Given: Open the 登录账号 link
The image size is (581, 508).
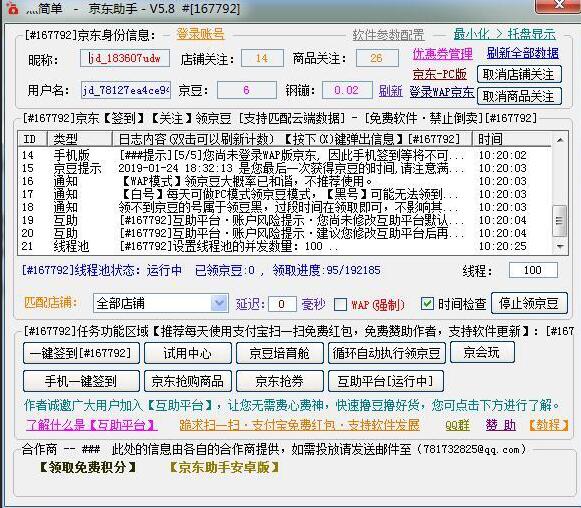Looking at the screenshot, I should coord(200,34).
